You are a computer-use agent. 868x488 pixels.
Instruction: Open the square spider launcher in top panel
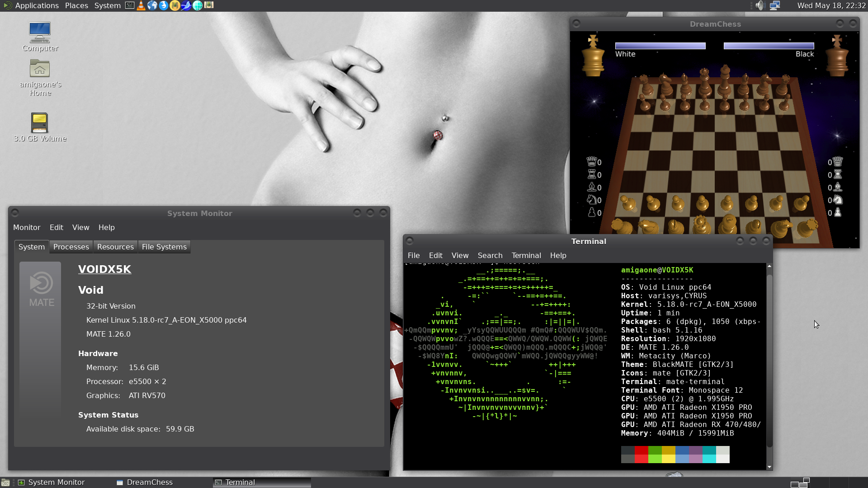coord(209,5)
